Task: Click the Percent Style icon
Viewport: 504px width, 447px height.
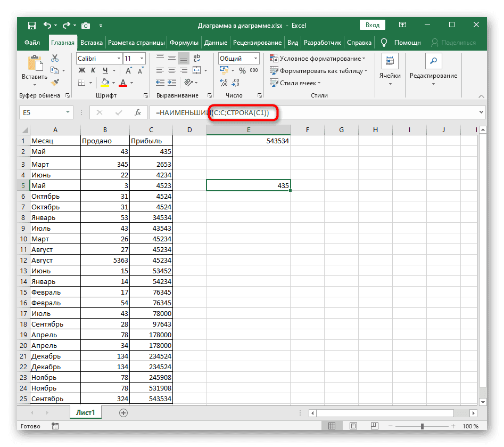Action: tap(242, 70)
